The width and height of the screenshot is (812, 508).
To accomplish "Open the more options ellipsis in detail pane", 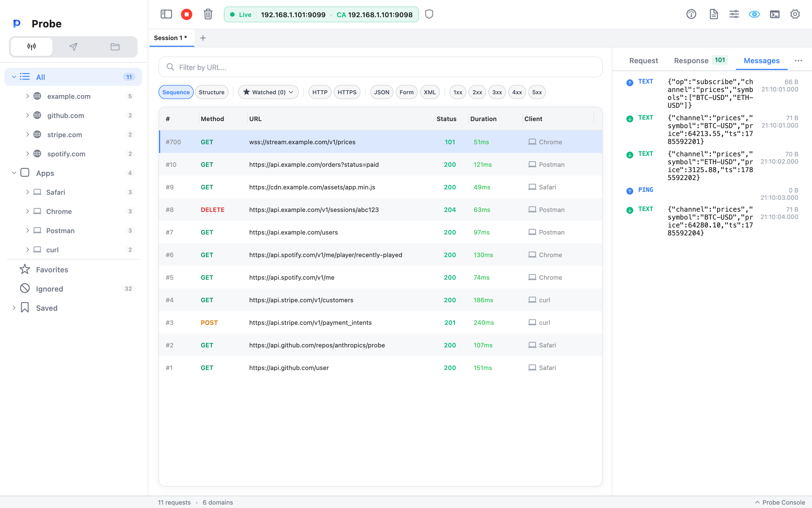I will pyautogui.click(x=798, y=60).
